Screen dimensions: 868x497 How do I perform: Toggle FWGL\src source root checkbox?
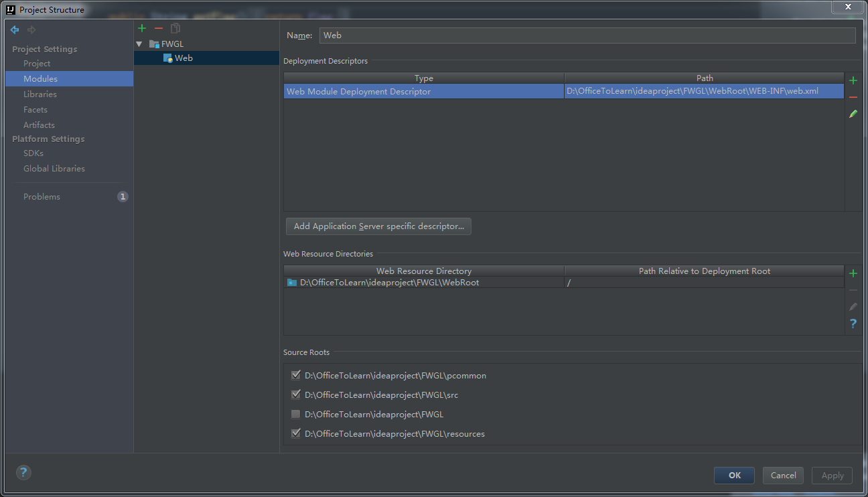(x=296, y=395)
